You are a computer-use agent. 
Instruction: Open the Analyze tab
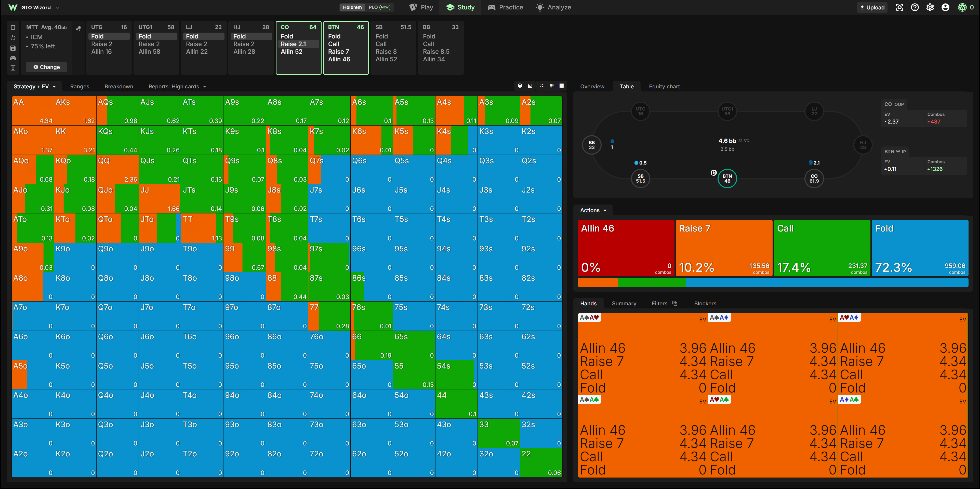[553, 7]
